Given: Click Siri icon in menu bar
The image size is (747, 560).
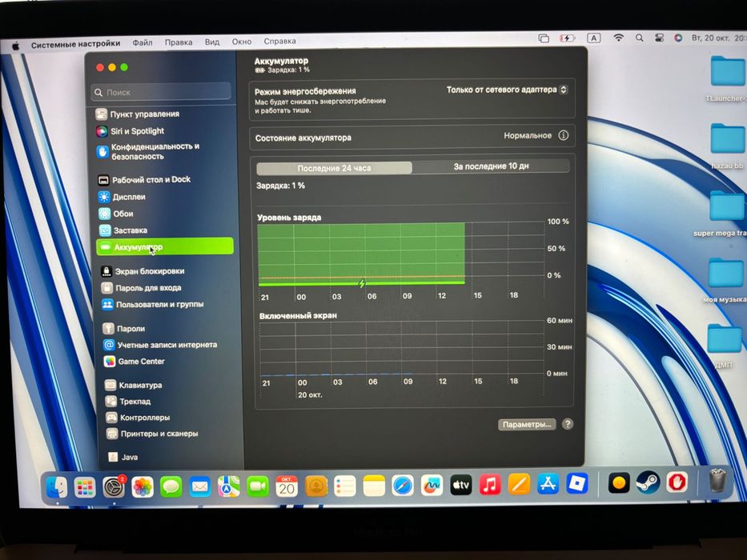Looking at the screenshot, I should click(678, 38).
